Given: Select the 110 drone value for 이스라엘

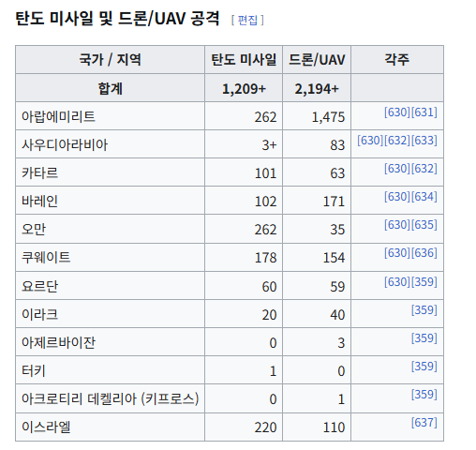Looking at the screenshot, I should click(x=334, y=427).
